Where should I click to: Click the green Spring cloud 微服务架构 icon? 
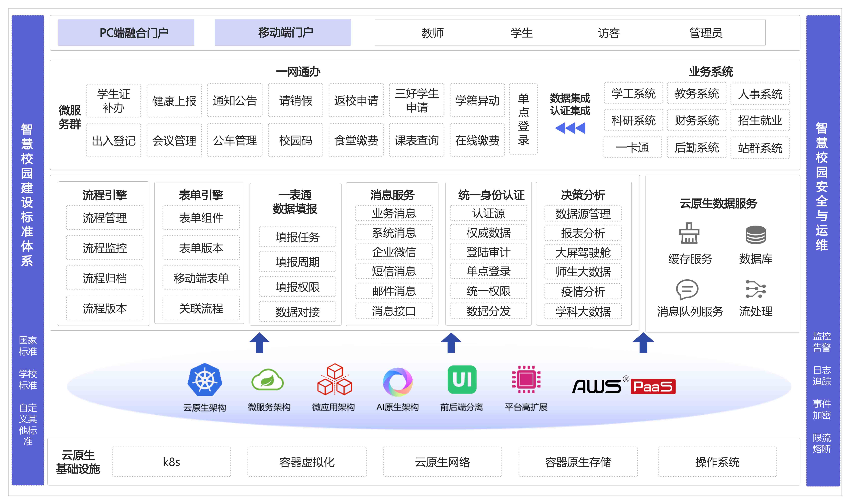click(x=268, y=380)
